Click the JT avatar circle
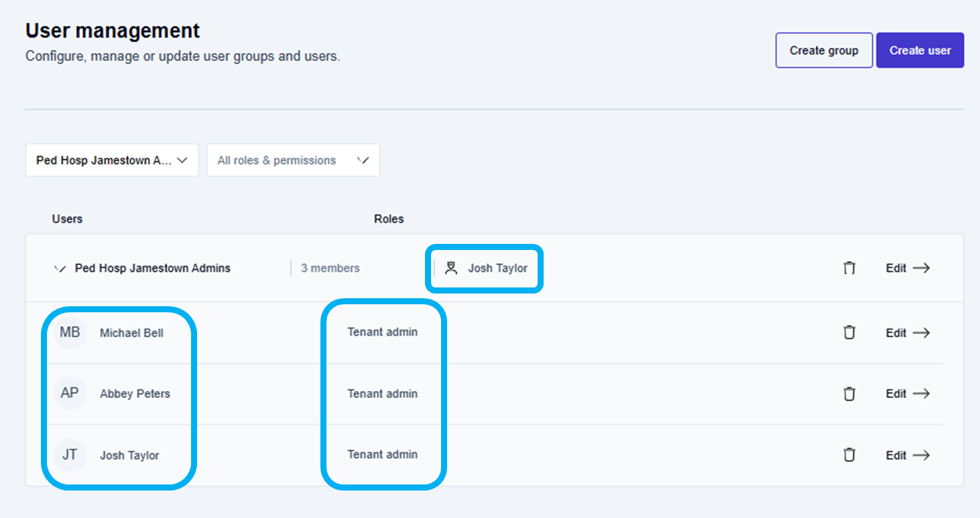Viewport: 980px width, 518px height. point(70,454)
